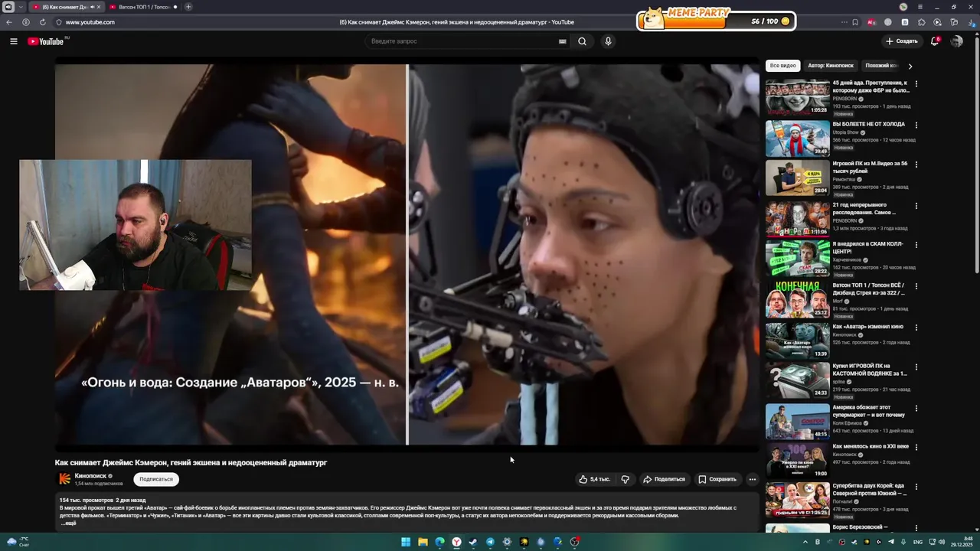This screenshot has width=980, height=551.
Task: Open 'Америка обожает этот супермаркет' thumbnail
Action: (x=797, y=421)
